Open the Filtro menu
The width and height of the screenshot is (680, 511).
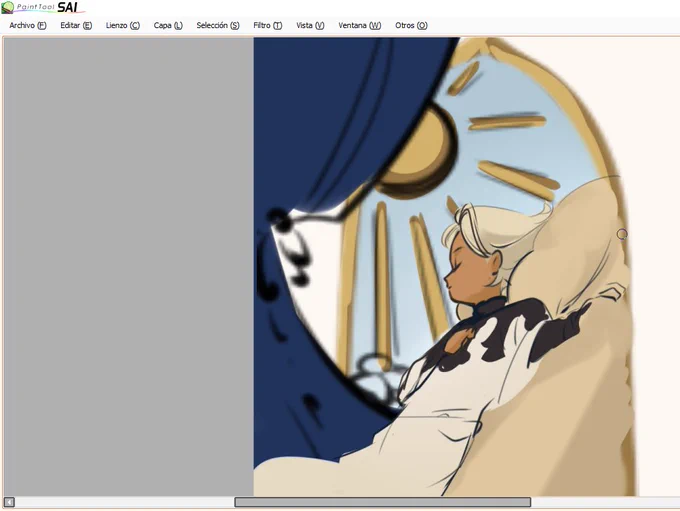[x=268, y=26]
